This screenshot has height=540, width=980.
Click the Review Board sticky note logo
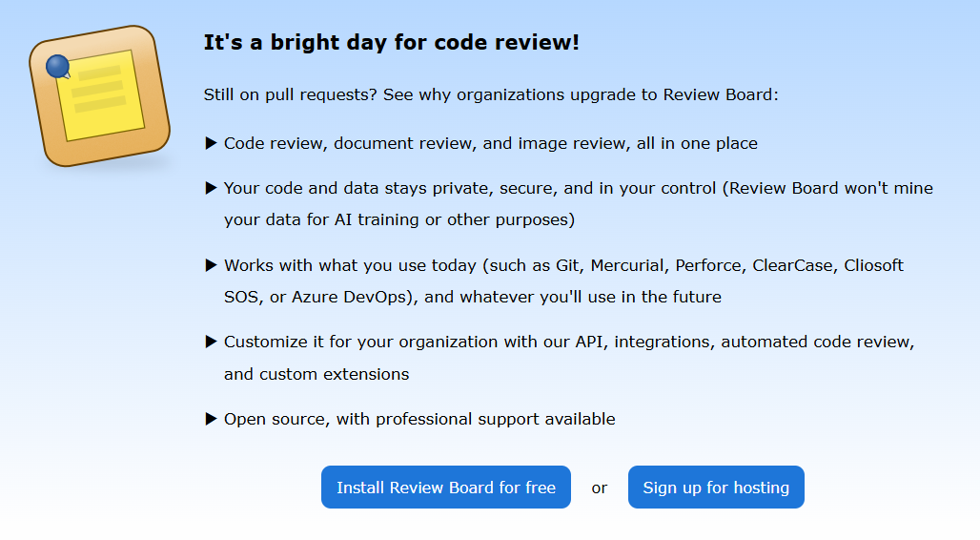[100, 95]
